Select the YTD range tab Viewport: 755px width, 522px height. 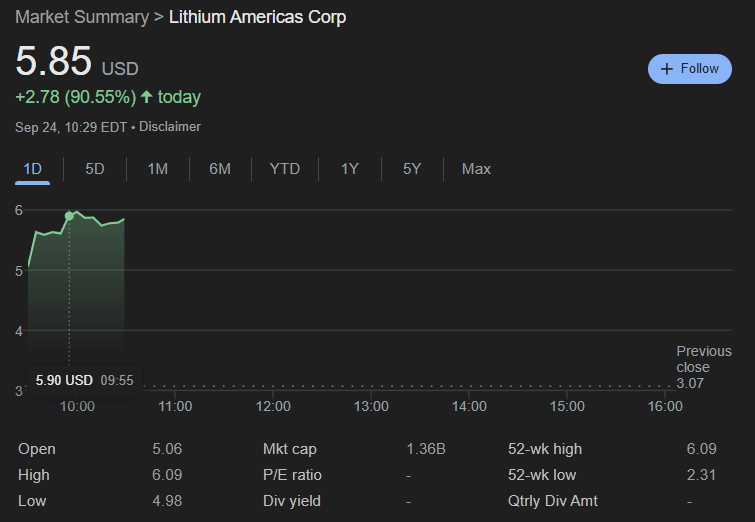coord(285,169)
